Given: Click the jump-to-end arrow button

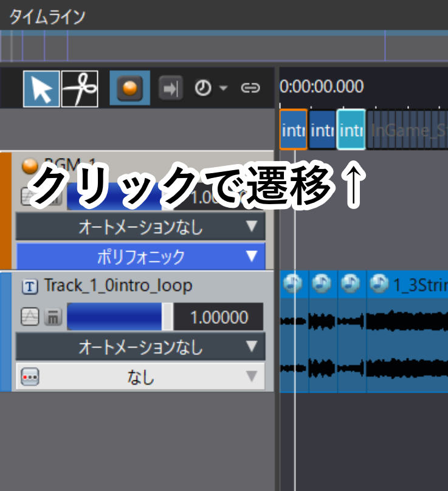Looking at the screenshot, I should coord(171,88).
